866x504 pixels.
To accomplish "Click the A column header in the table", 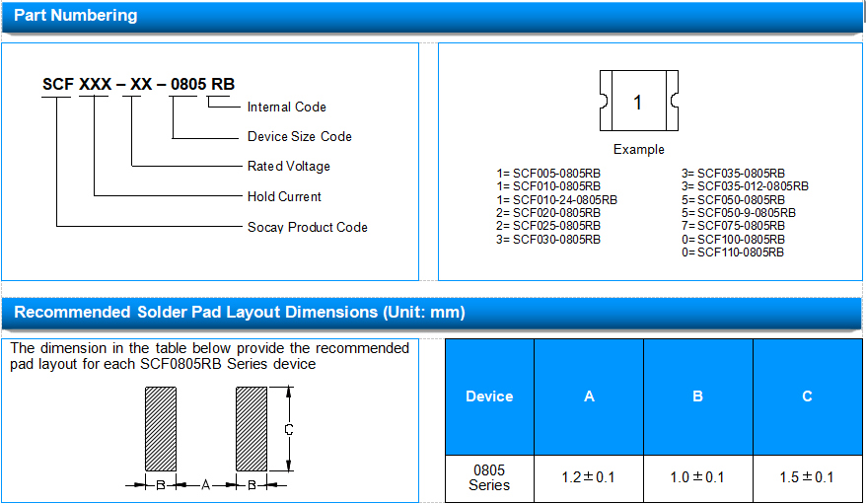I will pyautogui.click(x=589, y=396).
